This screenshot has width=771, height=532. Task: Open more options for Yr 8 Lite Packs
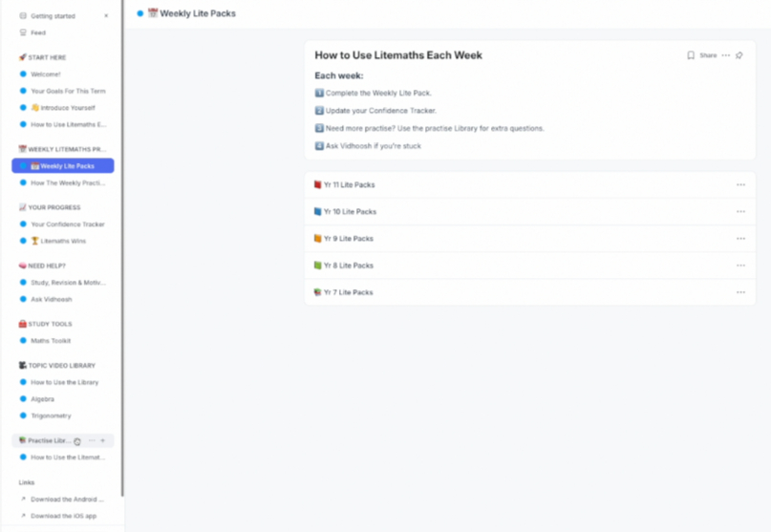740,266
